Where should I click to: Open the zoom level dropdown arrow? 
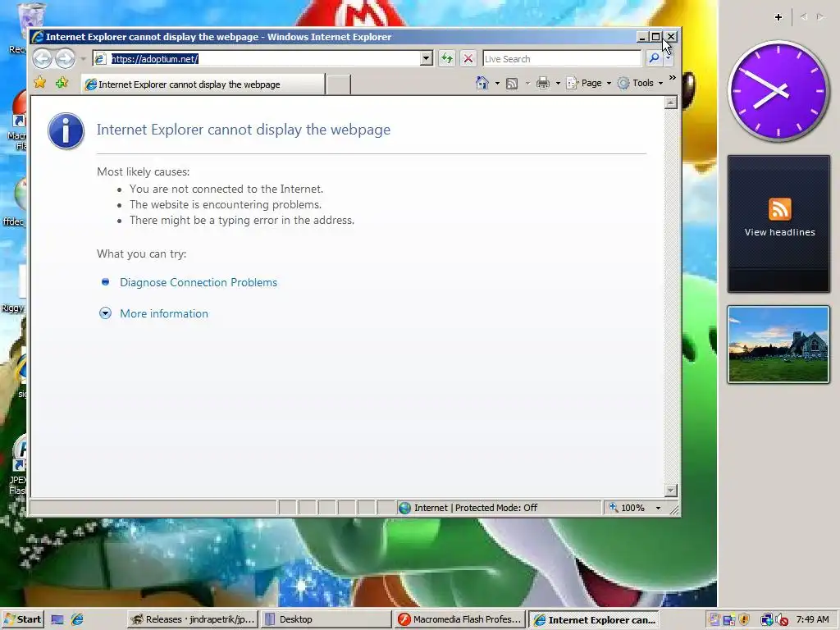click(x=658, y=509)
